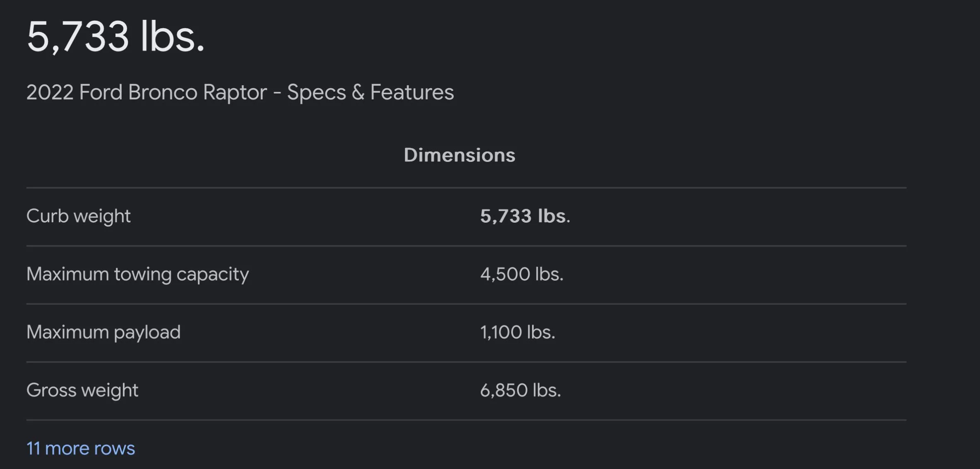
Task: Click the 2022 year in the title
Action: pos(50,92)
